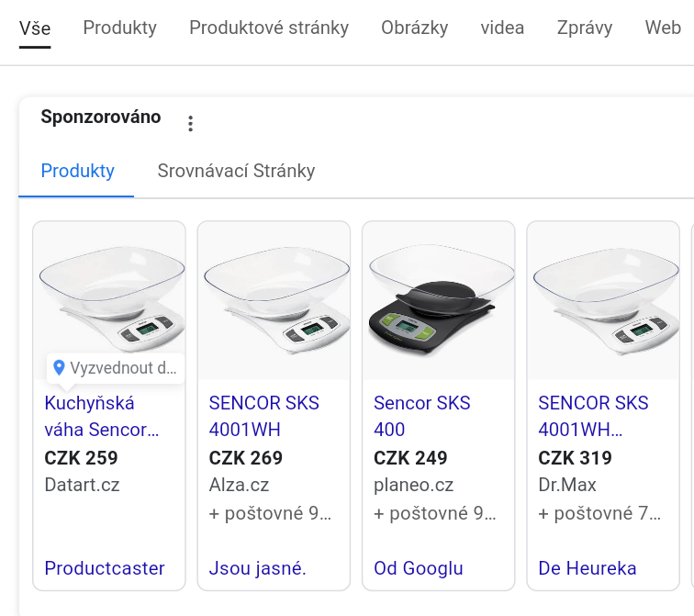The width and height of the screenshot is (694, 616).
Task: Switch to the Produkty search tab
Action: tap(119, 28)
